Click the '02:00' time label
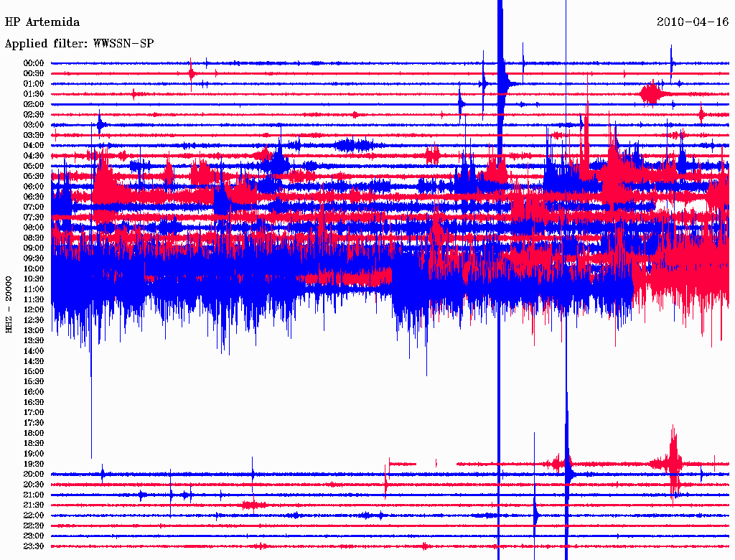Screen dimensions: 735x560 (34, 105)
